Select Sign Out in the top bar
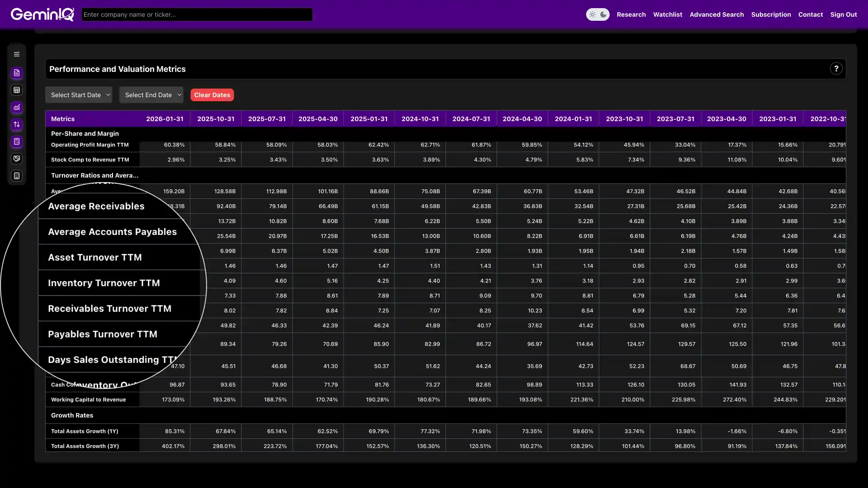 (x=844, y=14)
